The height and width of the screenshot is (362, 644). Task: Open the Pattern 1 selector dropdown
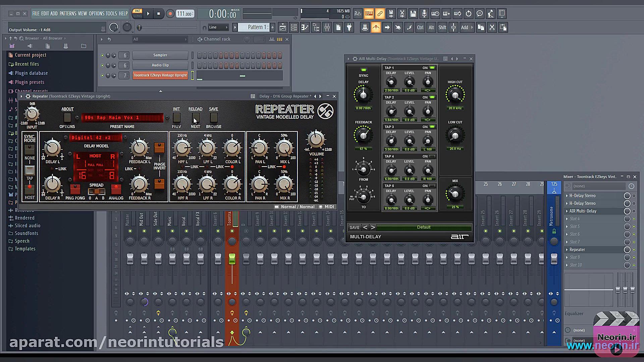click(255, 27)
